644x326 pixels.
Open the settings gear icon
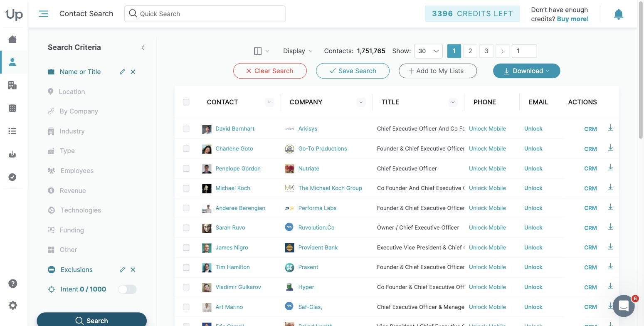(13, 305)
